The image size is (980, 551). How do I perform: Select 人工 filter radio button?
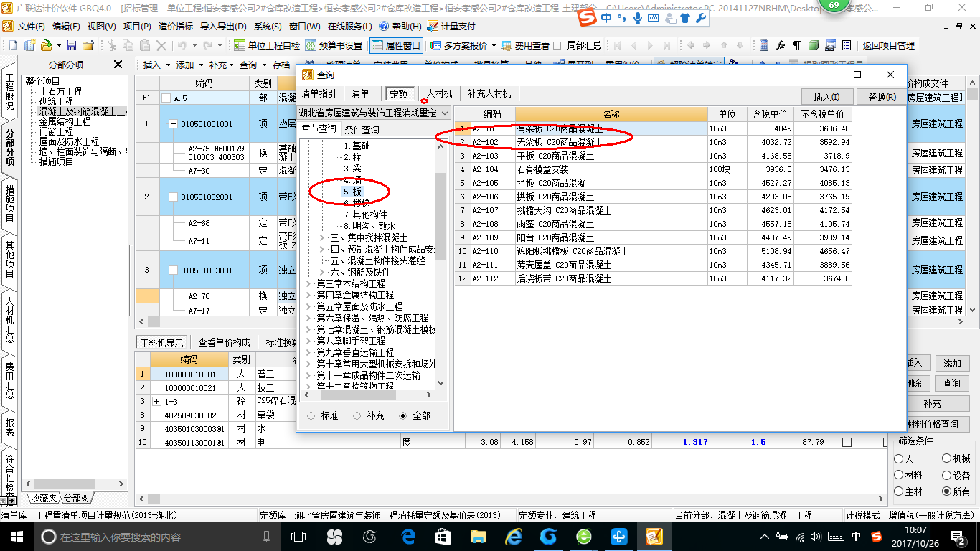pos(899,459)
